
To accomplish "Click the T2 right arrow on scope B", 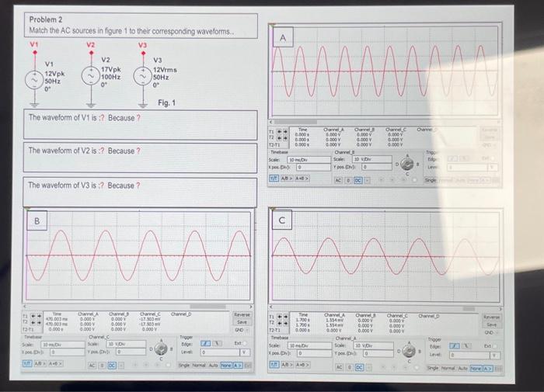I will point(39,322).
